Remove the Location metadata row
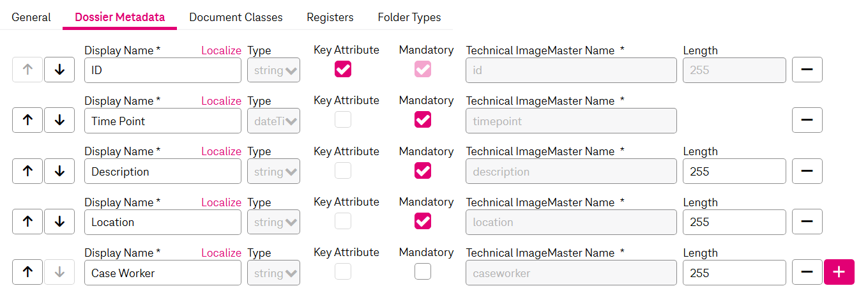 [x=807, y=222]
